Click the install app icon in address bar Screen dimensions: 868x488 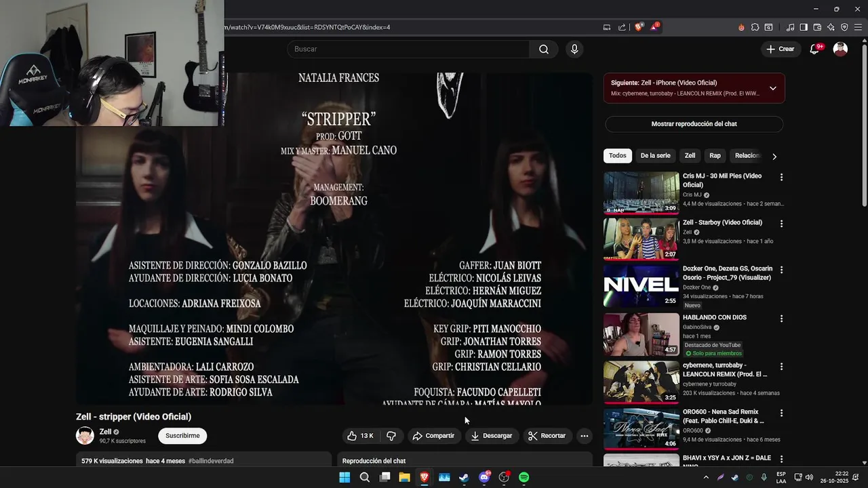click(607, 27)
